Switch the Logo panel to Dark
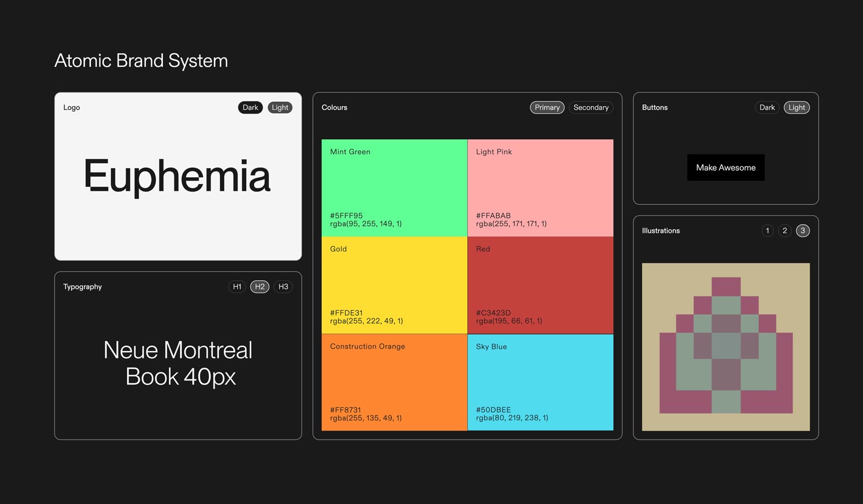Image resolution: width=863 pixels, height=504 pixels. (x=250, y=108)
